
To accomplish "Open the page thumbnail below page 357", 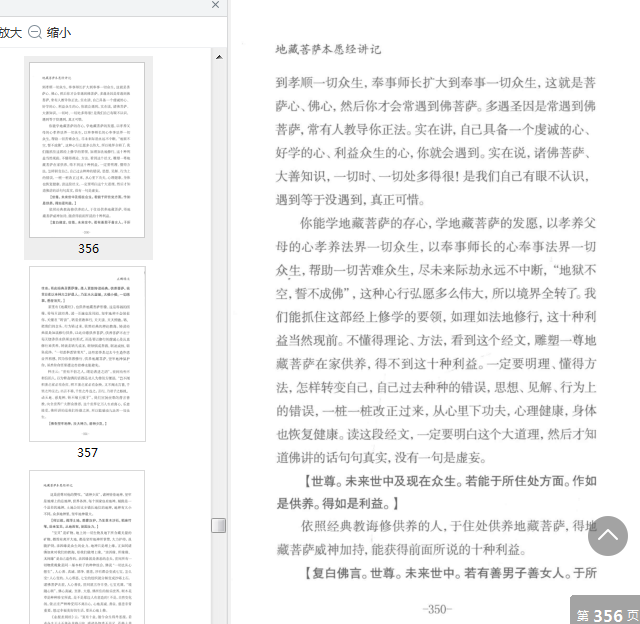I will pos(87,547).
